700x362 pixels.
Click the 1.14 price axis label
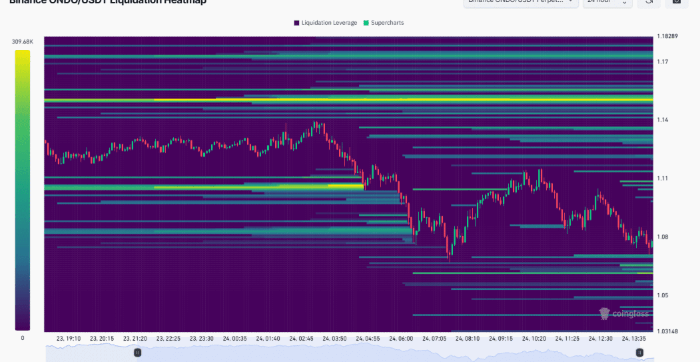point(662,120)
